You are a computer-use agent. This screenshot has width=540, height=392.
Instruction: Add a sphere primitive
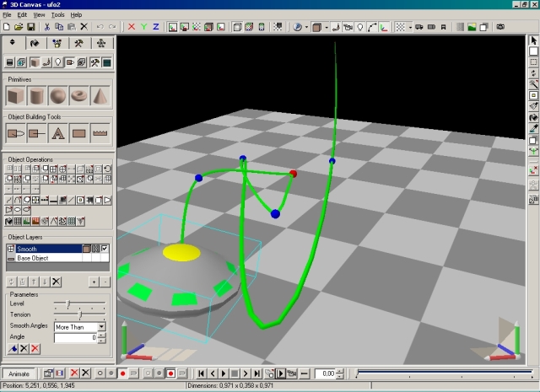coord(57,95)
